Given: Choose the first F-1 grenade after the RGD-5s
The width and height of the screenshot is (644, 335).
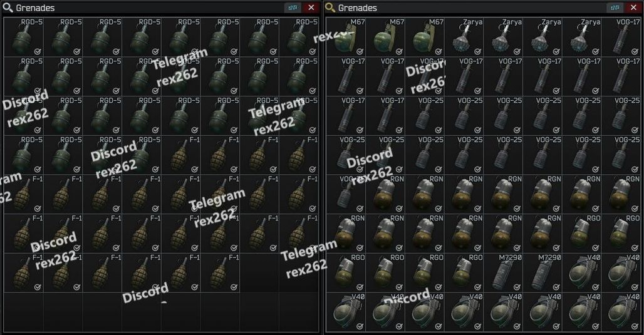Looking at the screenshot, I should pyautogui.click(x=181, y=155).
